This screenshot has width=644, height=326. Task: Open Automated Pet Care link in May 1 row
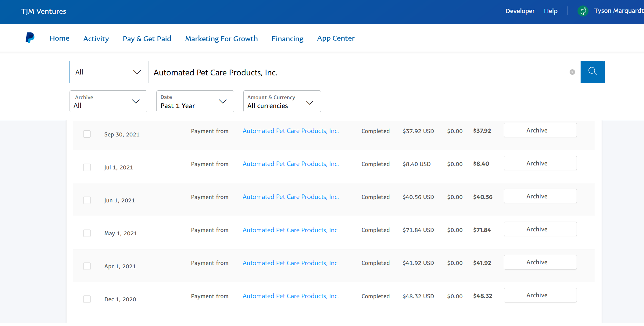[291, 230]
